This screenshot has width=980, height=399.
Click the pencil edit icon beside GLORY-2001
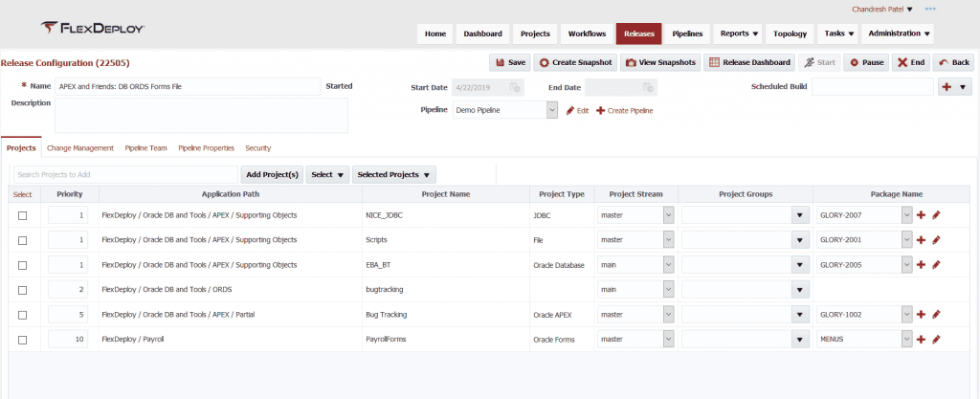point(936,240)
